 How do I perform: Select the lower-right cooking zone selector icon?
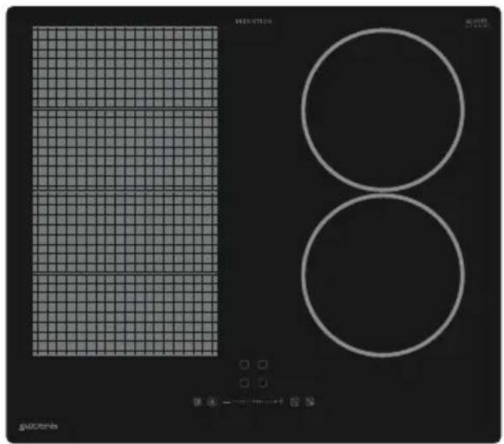click(262, 383)
